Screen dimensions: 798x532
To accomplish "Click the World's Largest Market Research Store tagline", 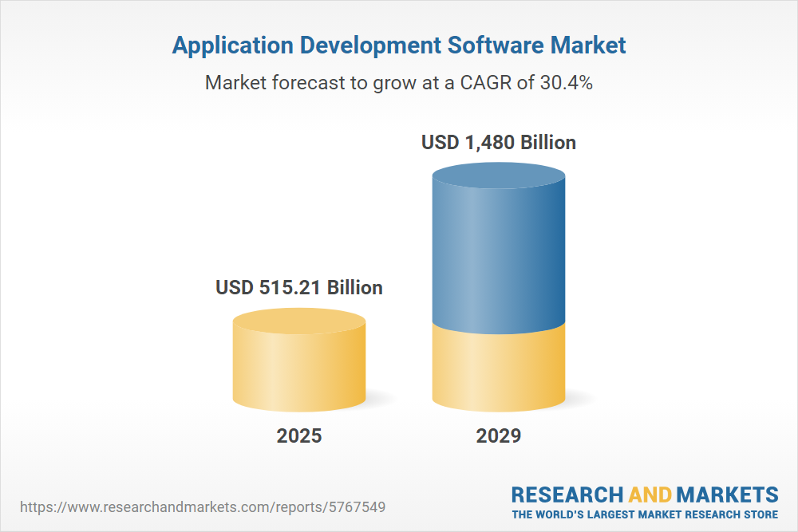I will (644, 514).
